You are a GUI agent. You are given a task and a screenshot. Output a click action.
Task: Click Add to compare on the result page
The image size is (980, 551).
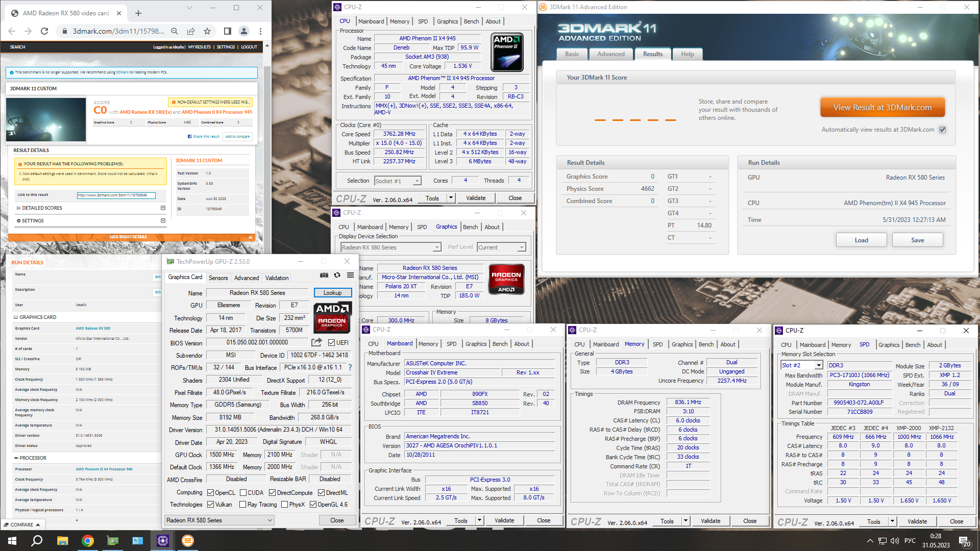pos(238,137)
